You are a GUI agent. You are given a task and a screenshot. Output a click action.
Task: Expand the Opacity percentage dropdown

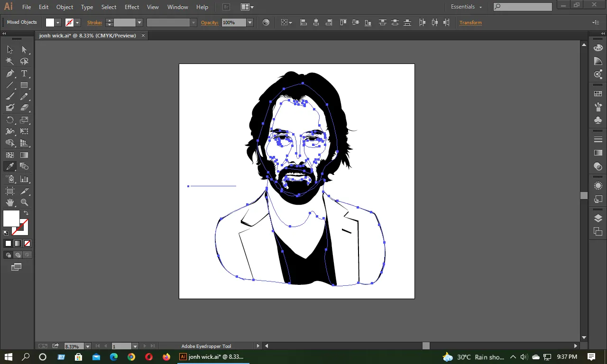250,22
